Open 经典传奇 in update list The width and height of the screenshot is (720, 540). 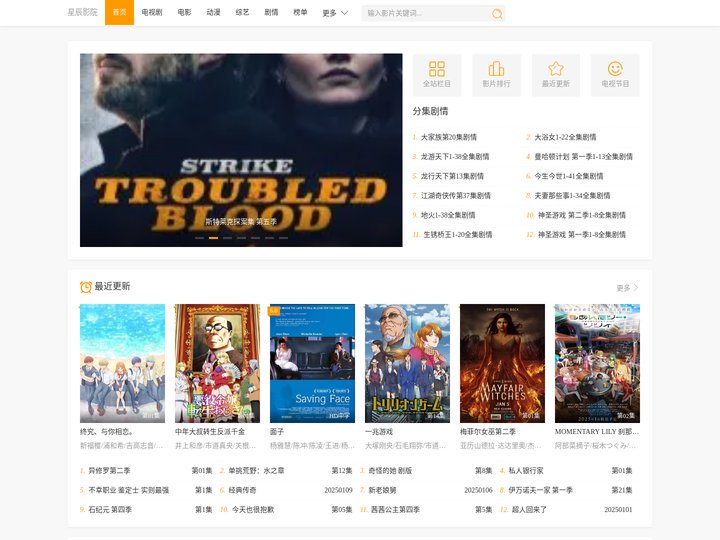(x=242, y=490)
